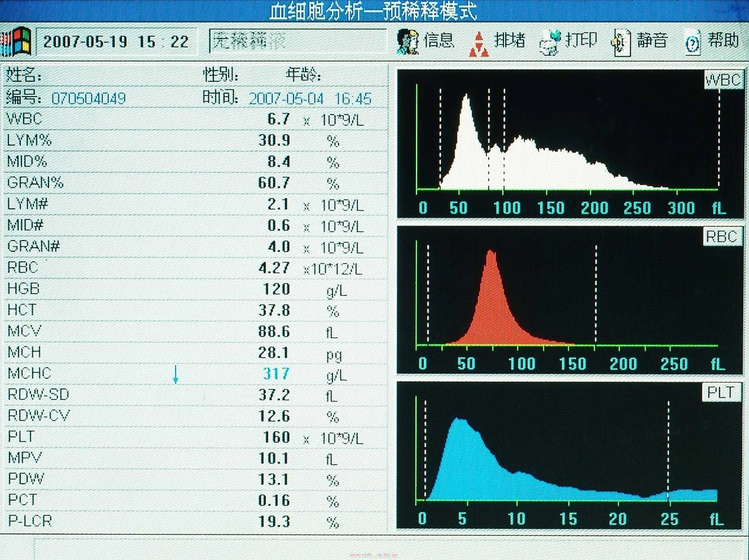Select the MID% value 8.4
The image size is (749, 560).
(x=278, y=161)
